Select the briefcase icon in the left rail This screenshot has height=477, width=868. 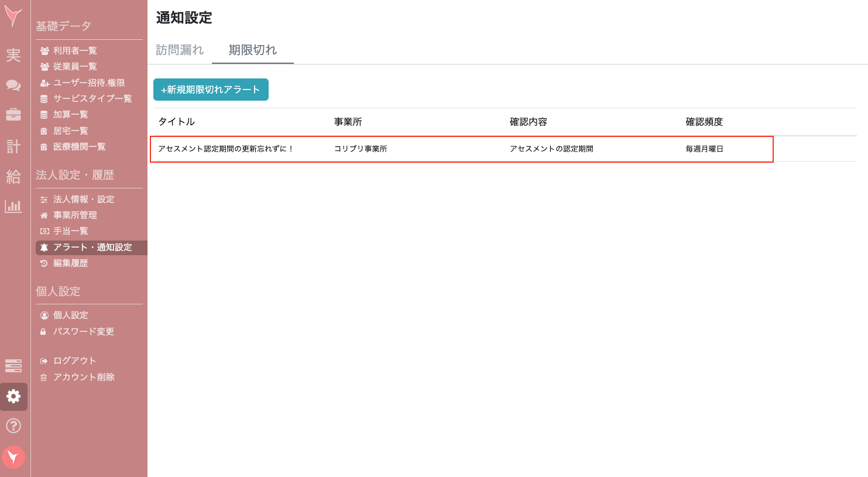[13, 115]
